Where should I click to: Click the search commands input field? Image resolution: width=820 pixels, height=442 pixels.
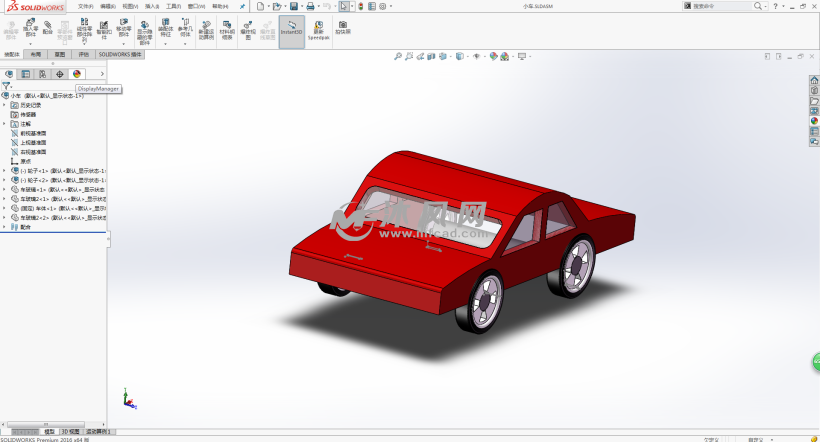[x=722, y=6]
